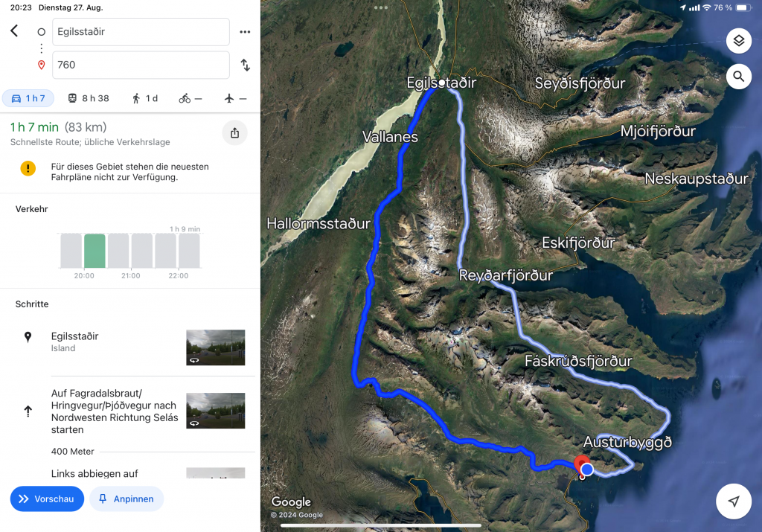Tap the back arrow icon
Image resolution: width=762 pixels, height=532 pixels.
(15, 31)
